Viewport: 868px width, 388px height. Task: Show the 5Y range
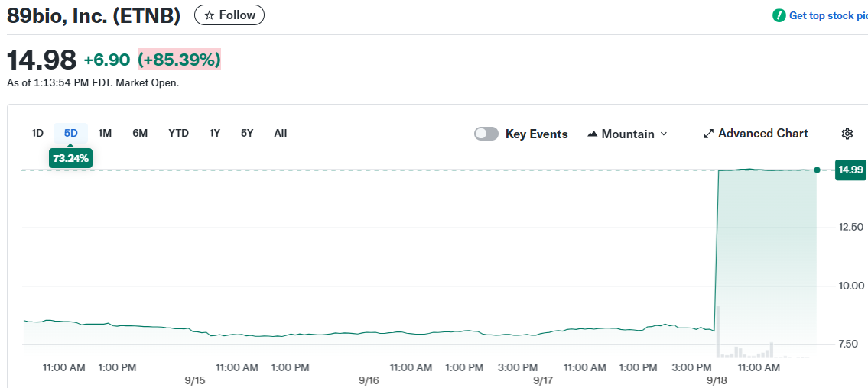point(247,133)
